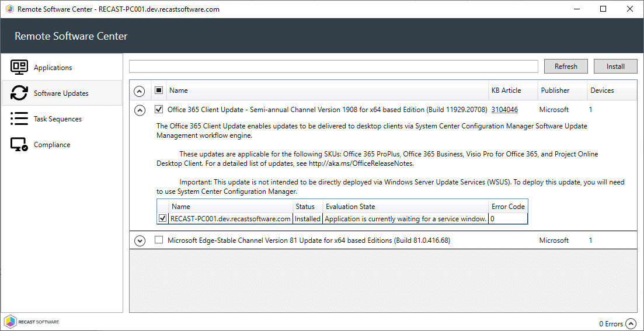Screen dimensions: 644x331
Task: Click the Applications monitor icon in sidebar
Action: (x=19, y=68)
